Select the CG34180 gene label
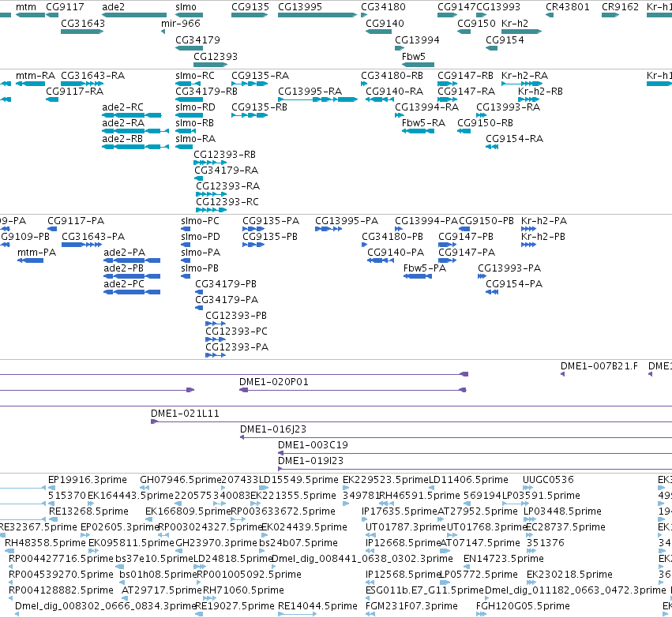672x618 pixels. pyautogui.click(x=383, y=7)
